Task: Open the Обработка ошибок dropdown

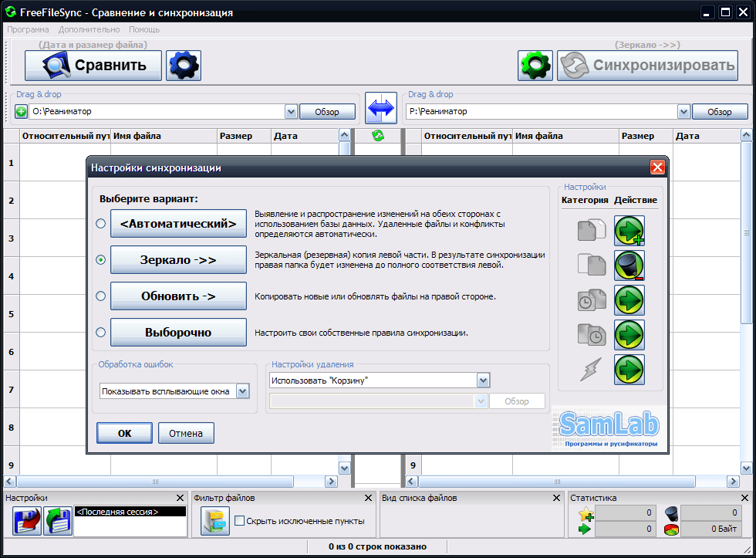Action: 242,391
